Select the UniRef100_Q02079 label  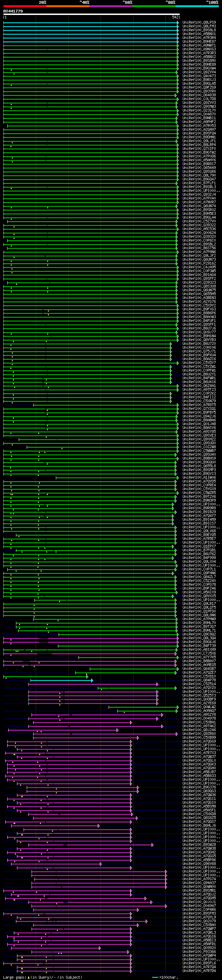[x=199, y=921]
